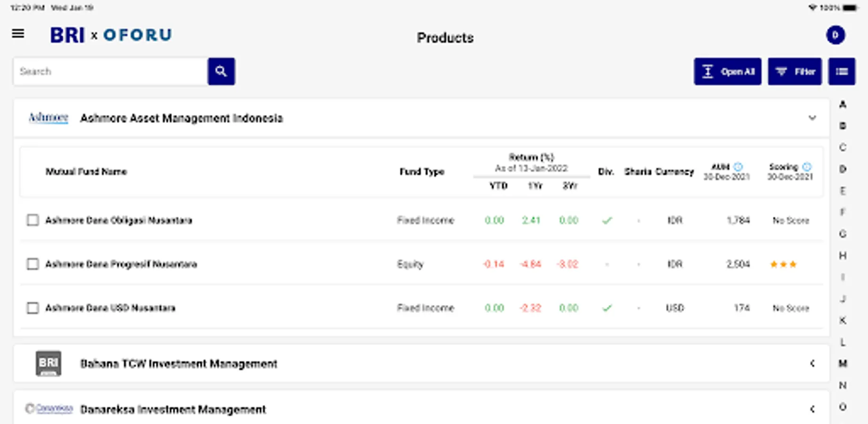Open the Filter options
Viewport: 868px width, 424px height.
pos(795,72)
